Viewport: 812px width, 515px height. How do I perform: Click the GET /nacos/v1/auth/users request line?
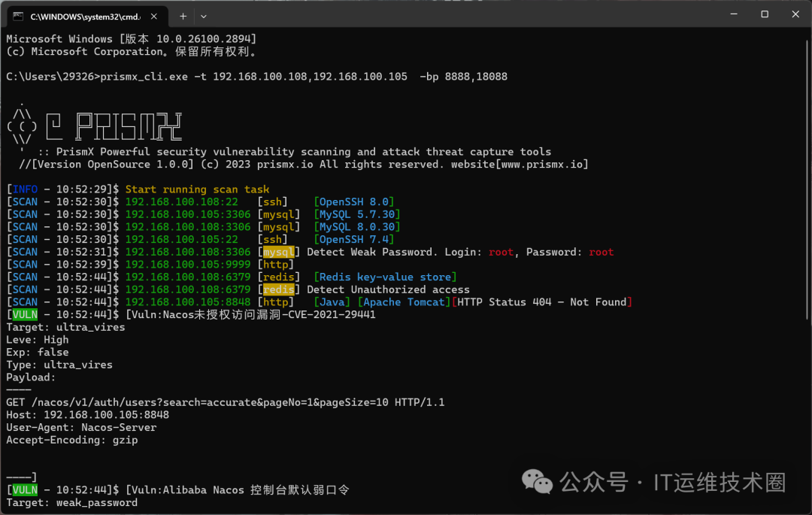pyautogui.click(x=226, y=403)
